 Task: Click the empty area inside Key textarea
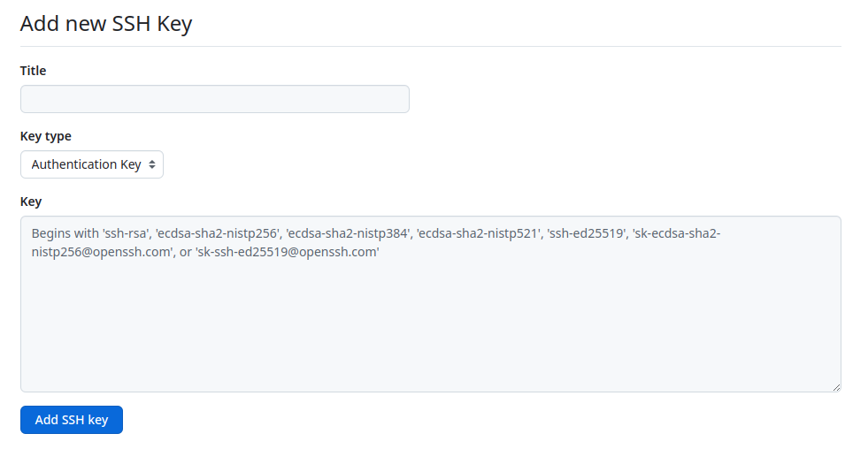point(430,336)
